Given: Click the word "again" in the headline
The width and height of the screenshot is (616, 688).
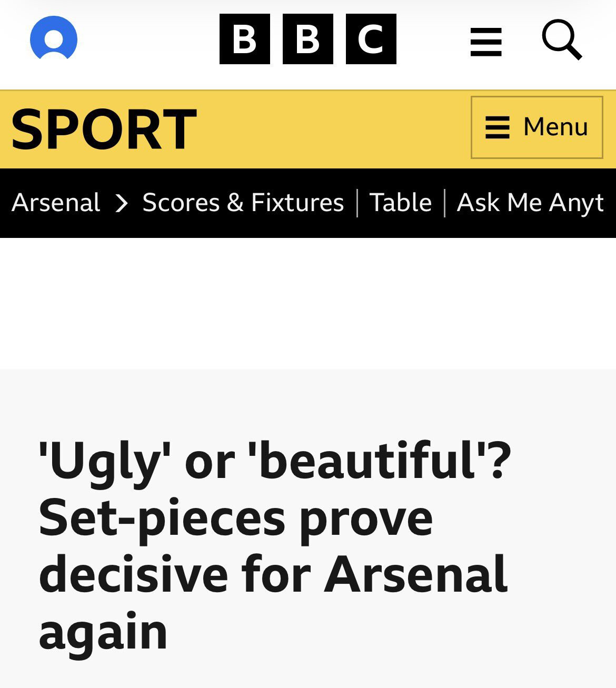Looking at the screenshot, I should click(x=103, y=631).
